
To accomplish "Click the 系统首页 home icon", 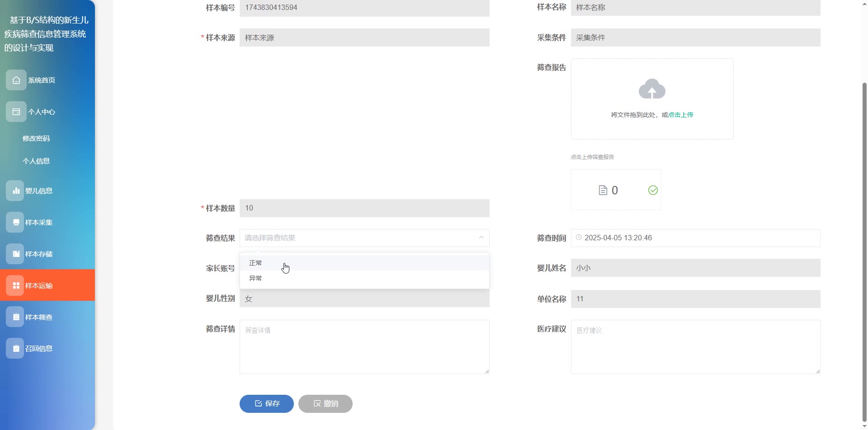I will (x=16, y=80).
